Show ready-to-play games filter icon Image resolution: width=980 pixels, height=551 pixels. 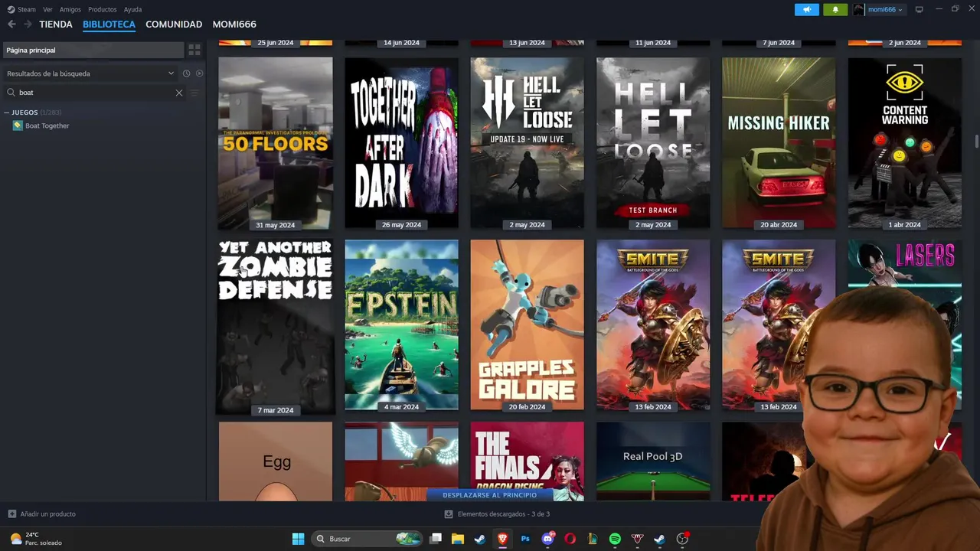coord(199,73)
